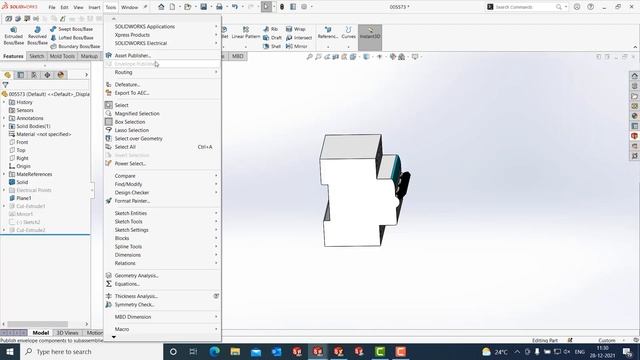
Task: Switch to the Sketch ribbon tab
Action: point(36,56)
